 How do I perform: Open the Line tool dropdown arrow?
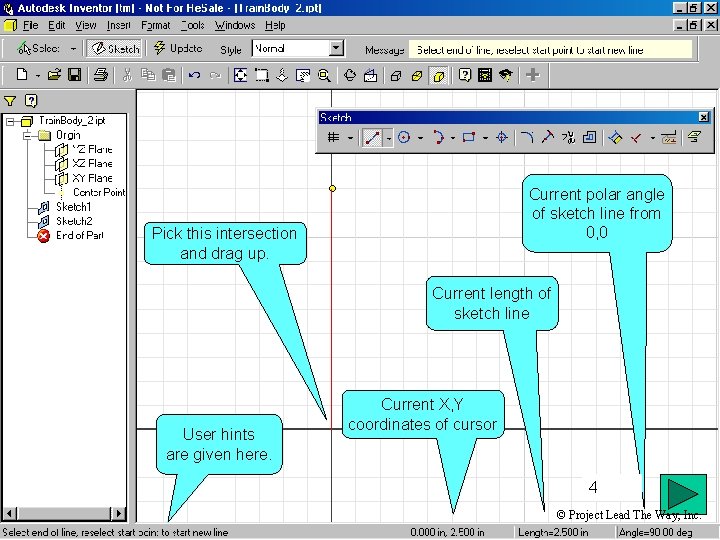tap(388, 137)
